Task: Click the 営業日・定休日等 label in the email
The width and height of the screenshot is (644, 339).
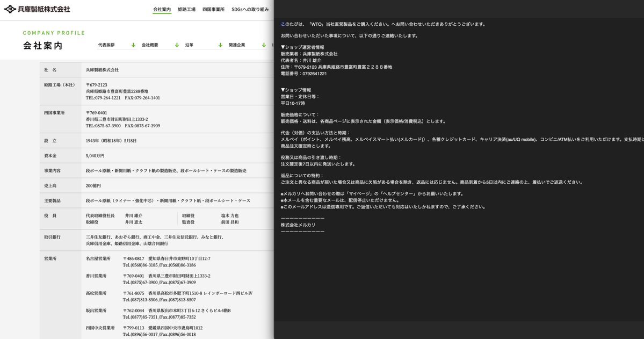Action: click(x=300, y=97)
